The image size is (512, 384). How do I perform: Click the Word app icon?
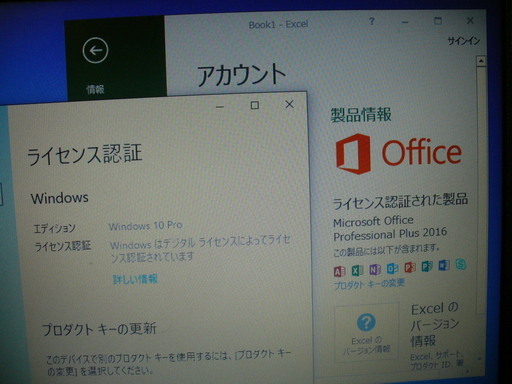[444, 265]
